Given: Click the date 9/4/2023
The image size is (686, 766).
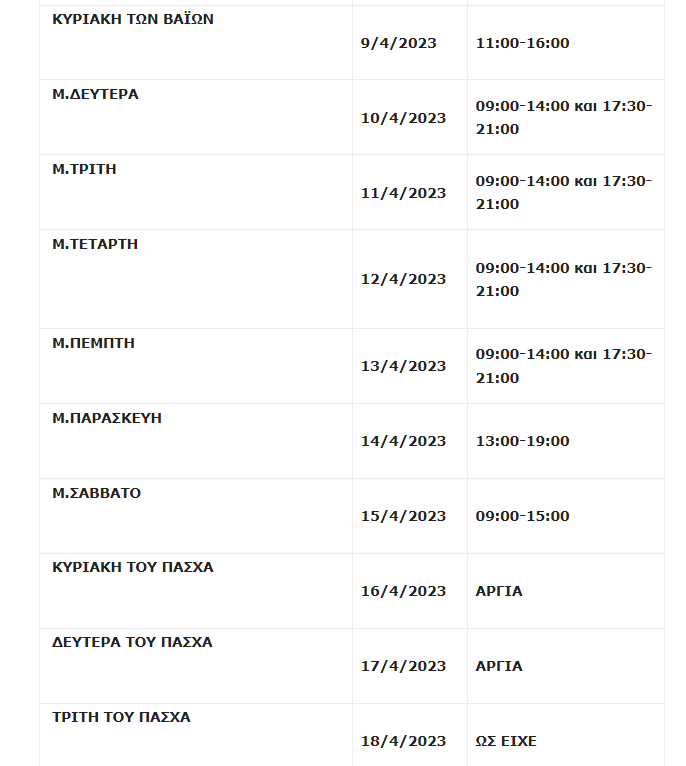Looking at the screenshot, I should click(x=398, y=43).
